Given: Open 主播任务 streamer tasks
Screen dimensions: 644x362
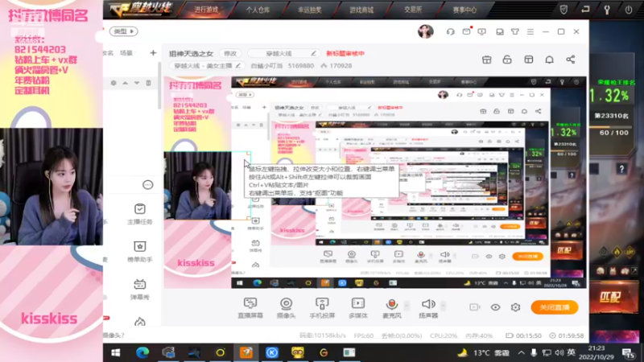Looking at the screenshot, I should tap(139, 214).
